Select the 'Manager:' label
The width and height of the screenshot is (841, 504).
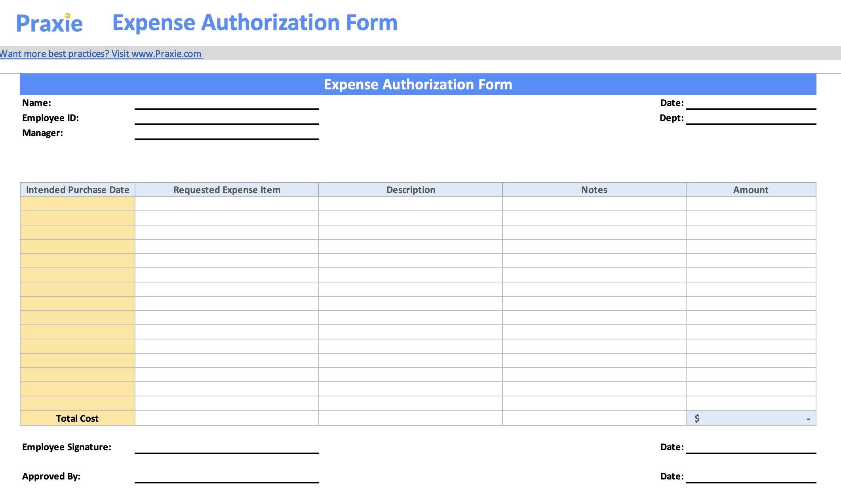[43, 133]
